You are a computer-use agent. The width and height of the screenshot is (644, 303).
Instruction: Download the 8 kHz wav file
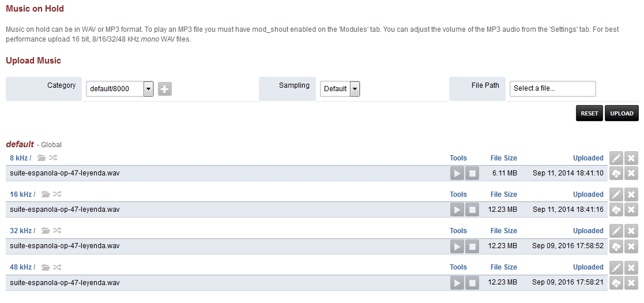[x=616, y=174]
